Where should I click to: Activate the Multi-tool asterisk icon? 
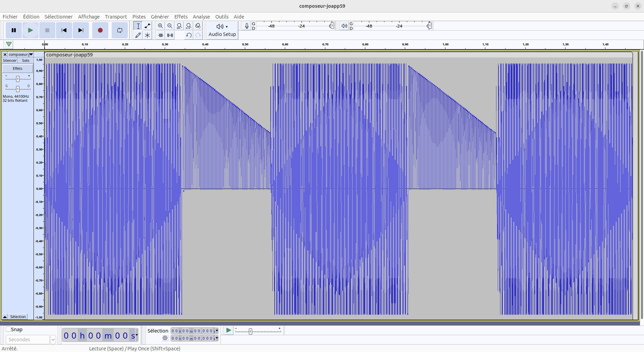click(x=147, y=35)
